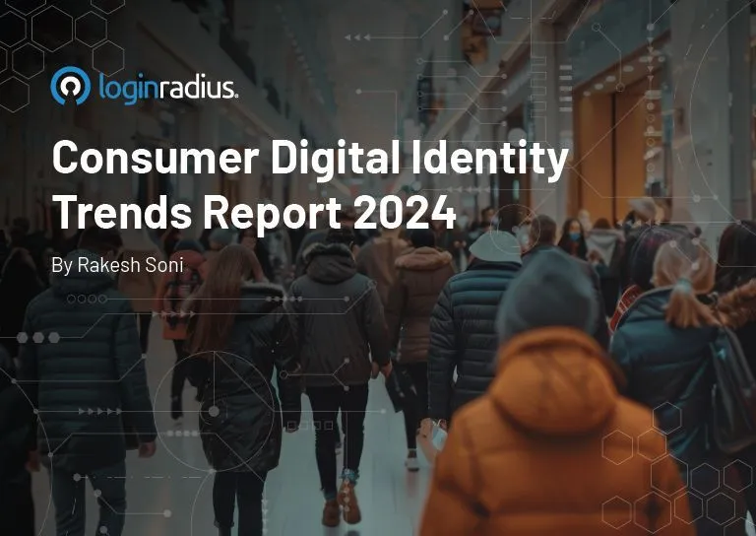The height and width of the screenshot is (536, 756).
Task: Click the circular target graphic at bottom left
Action: point(214,410)
